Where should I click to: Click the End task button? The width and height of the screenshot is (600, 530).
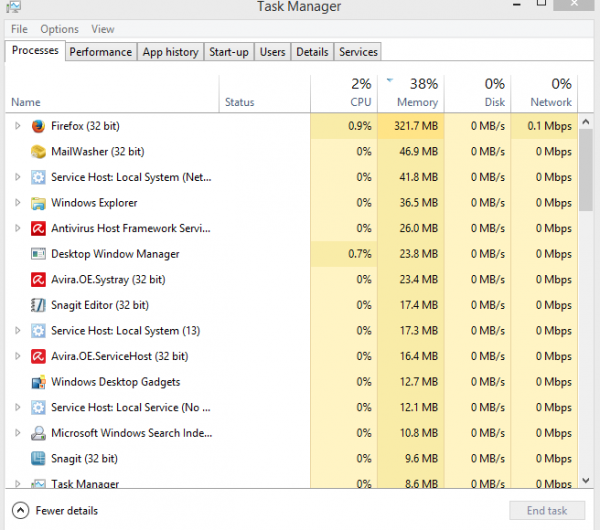click(547, 510)
